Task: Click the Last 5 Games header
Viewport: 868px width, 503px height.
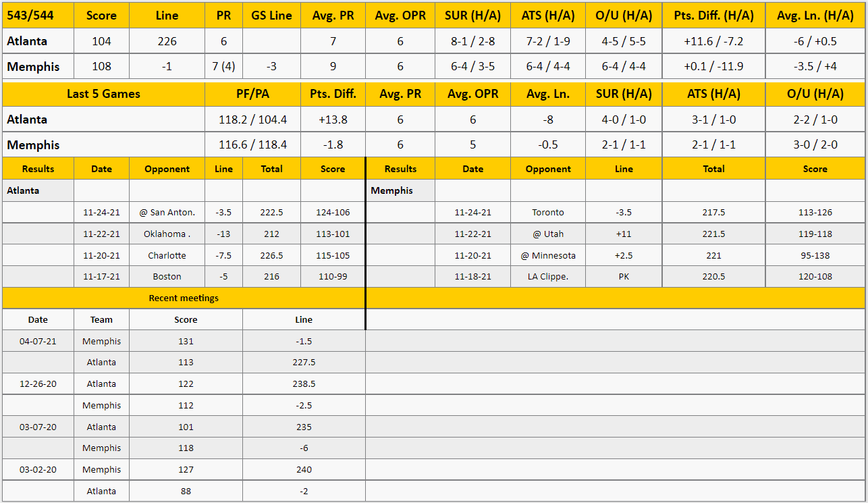Action: pyautogui.click(x=103, y=94)
